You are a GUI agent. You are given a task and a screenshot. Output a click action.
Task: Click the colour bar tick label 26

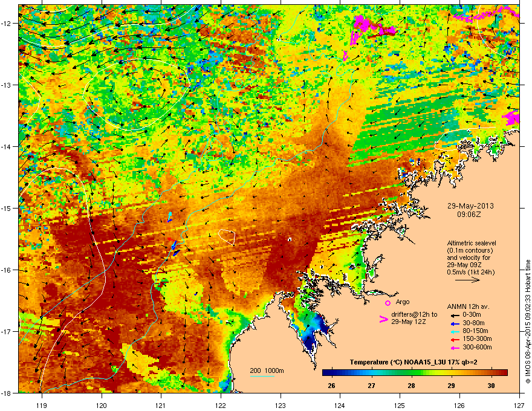point(331,386)
